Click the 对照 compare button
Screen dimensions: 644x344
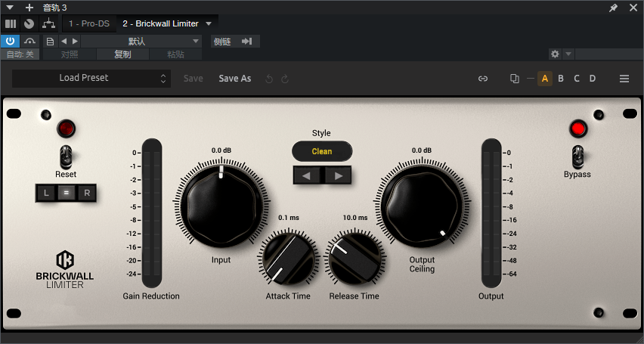coord(70,54)
